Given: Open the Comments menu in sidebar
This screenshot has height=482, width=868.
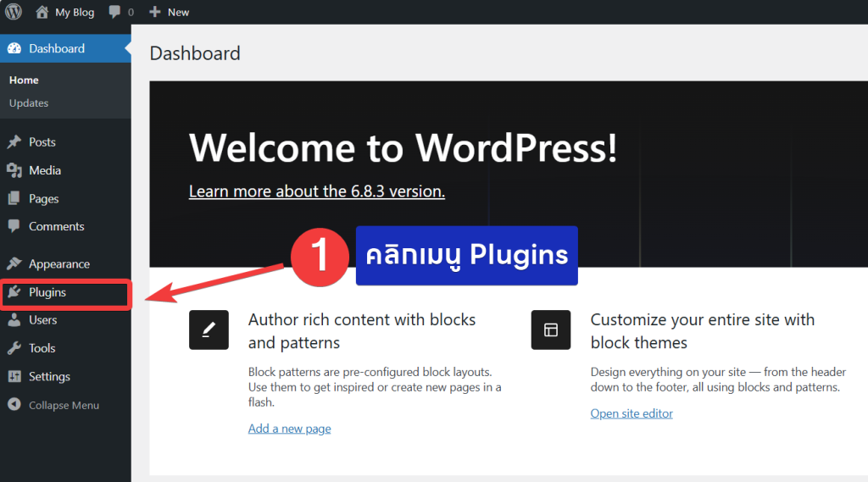Looking at the screenshot, I should pos(57,226).
